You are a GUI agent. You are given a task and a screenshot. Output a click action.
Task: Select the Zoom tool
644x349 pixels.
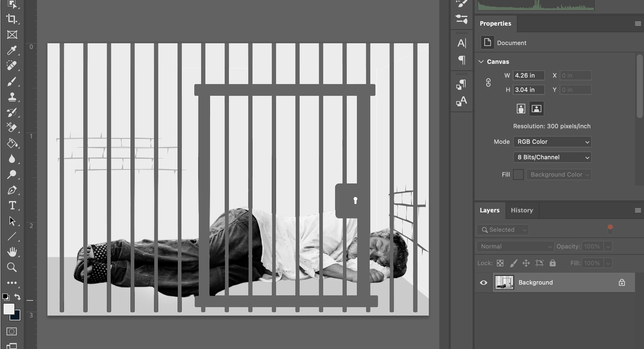tap(12, 267)
